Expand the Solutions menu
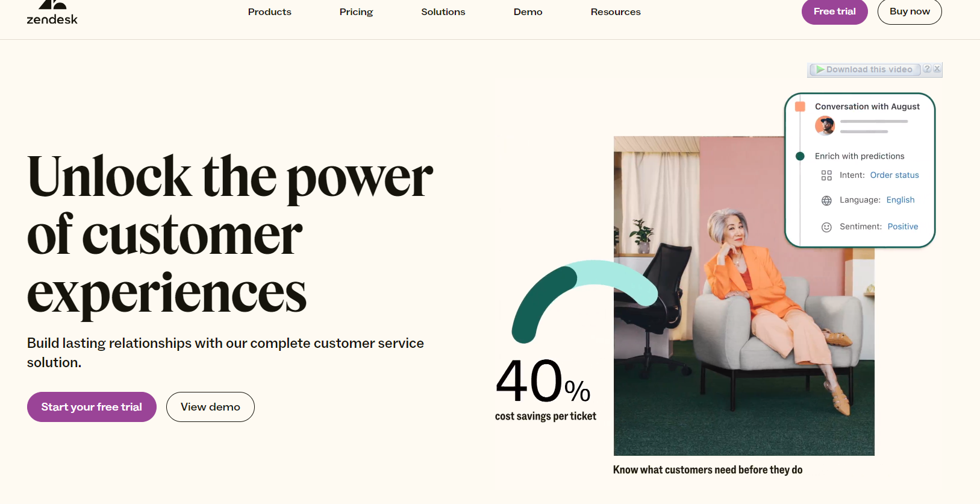 click(443, 12)
